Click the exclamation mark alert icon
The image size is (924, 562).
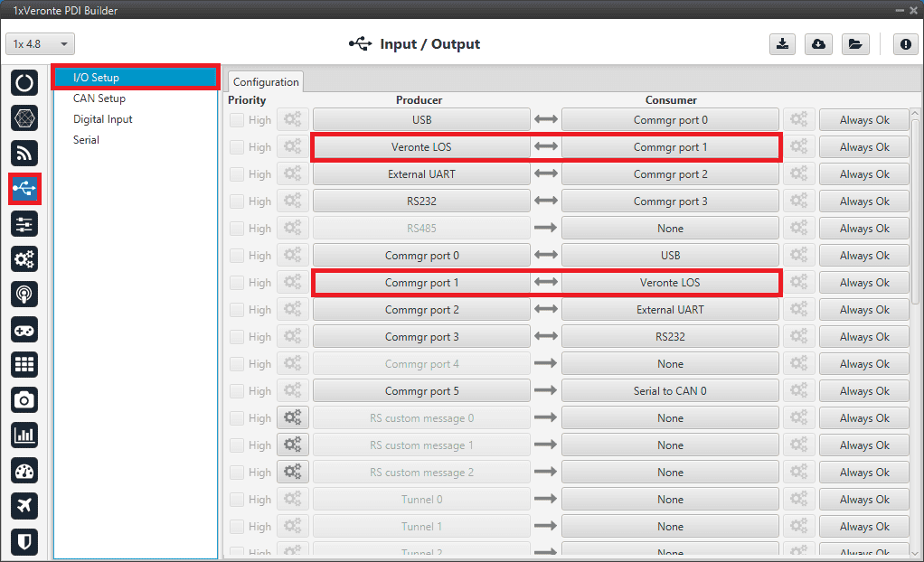coord(905,44)
